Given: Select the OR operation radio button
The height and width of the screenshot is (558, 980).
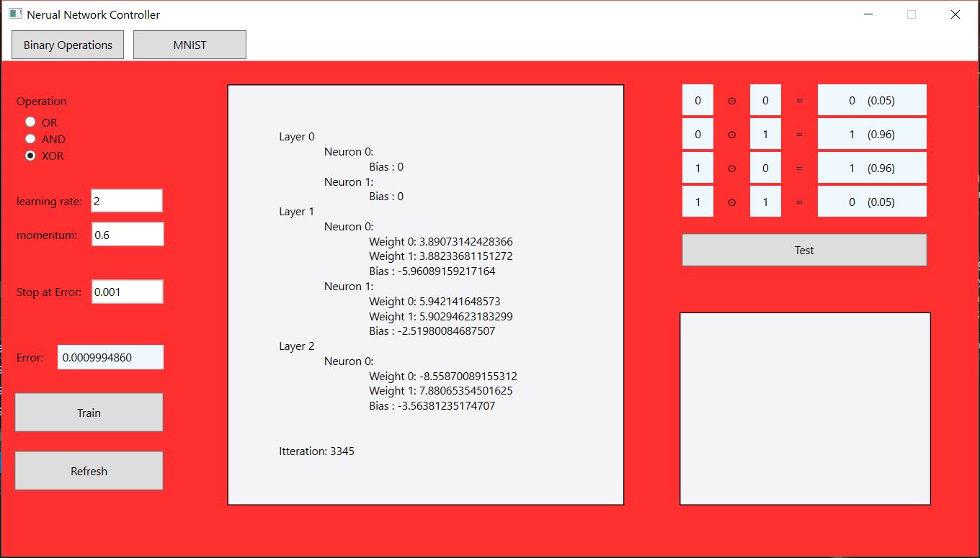Looking at the screenshot, I should coord(30,122).
